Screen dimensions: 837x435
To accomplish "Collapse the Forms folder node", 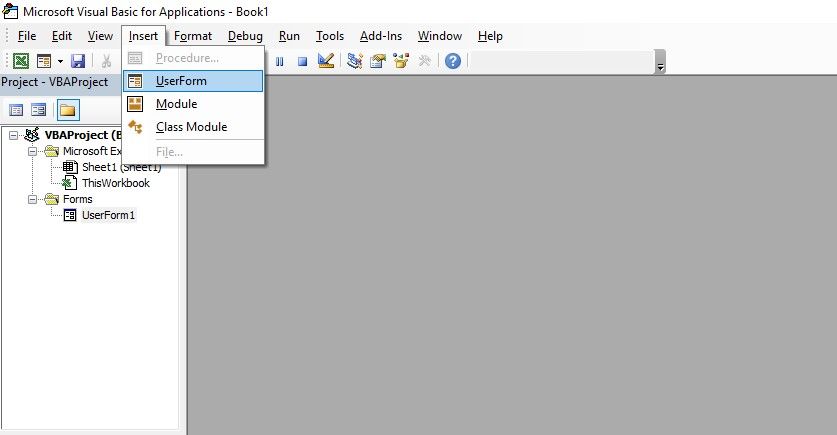I will coord(33,200).
